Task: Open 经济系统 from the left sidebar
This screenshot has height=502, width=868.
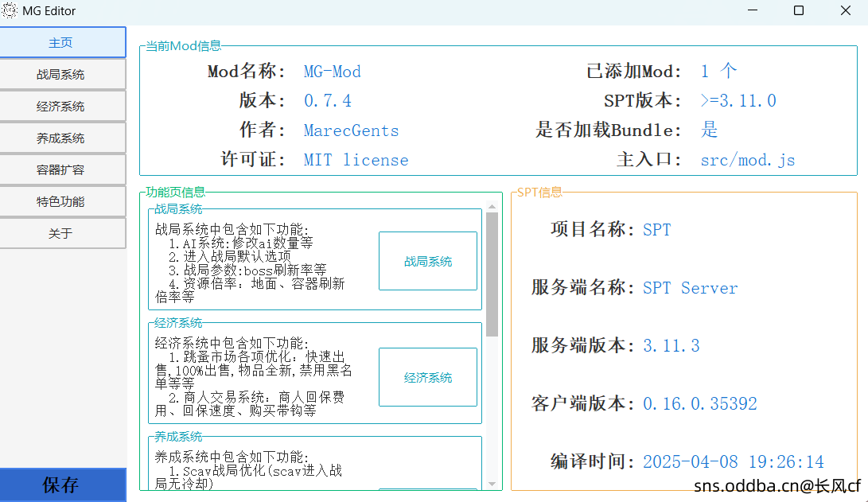Action: (63, 107)
